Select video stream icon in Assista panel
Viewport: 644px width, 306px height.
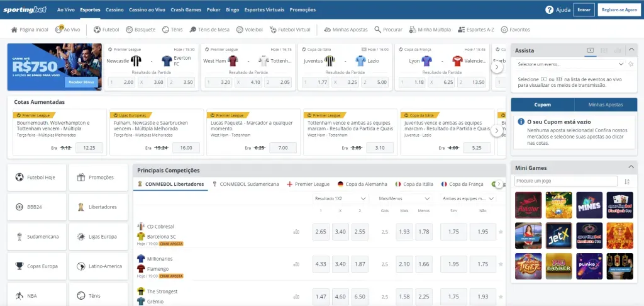(590, 50)
